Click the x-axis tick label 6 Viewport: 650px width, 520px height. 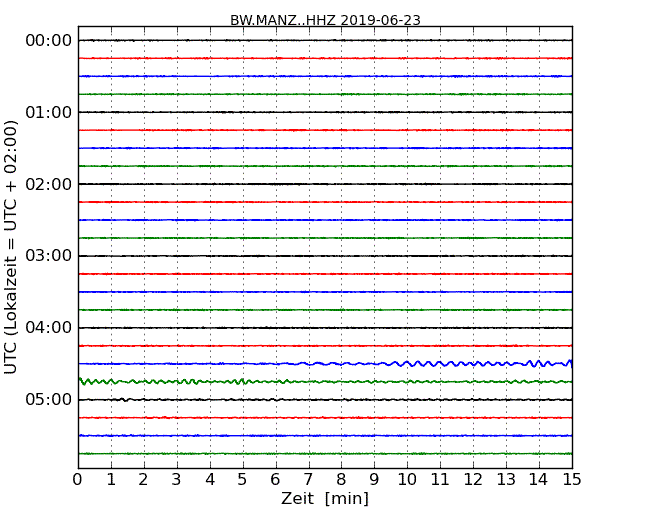pos(275,480)
